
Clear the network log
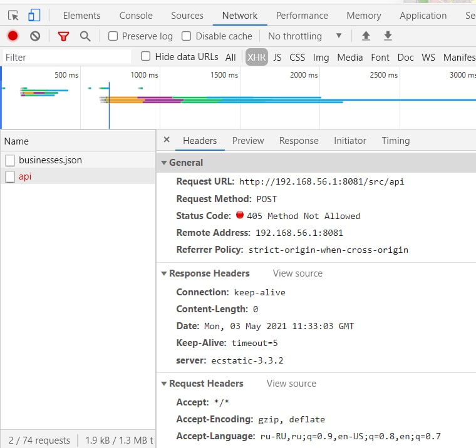[35, 36]
